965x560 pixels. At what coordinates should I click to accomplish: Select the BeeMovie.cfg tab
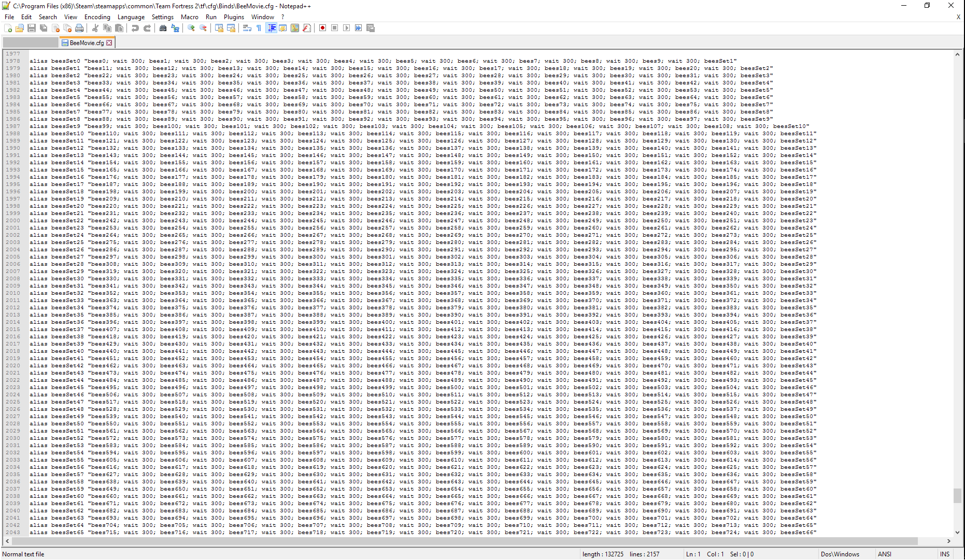click(86, 43)
